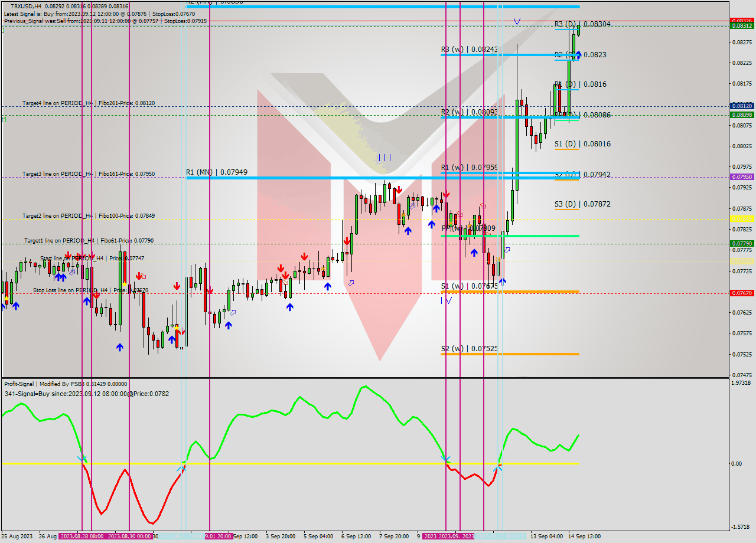Select the R1 (w) 0.07959 pivot label
756x543 pixels.
pyautogui.click(x=470, y=168)
